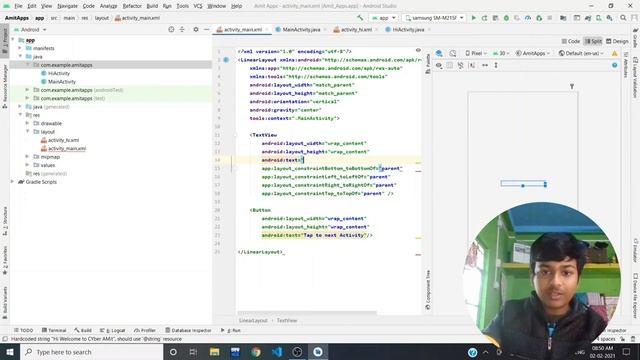This screenshot has width=640, height=360.
Task: Open the Profiler tool window
Action: coord(145,330)
